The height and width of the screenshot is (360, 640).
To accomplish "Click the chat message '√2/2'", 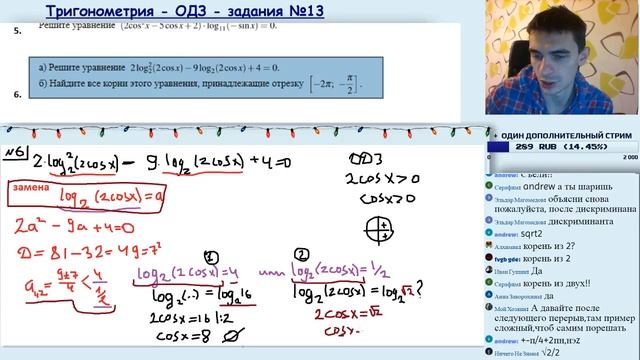I will point(551,352).
